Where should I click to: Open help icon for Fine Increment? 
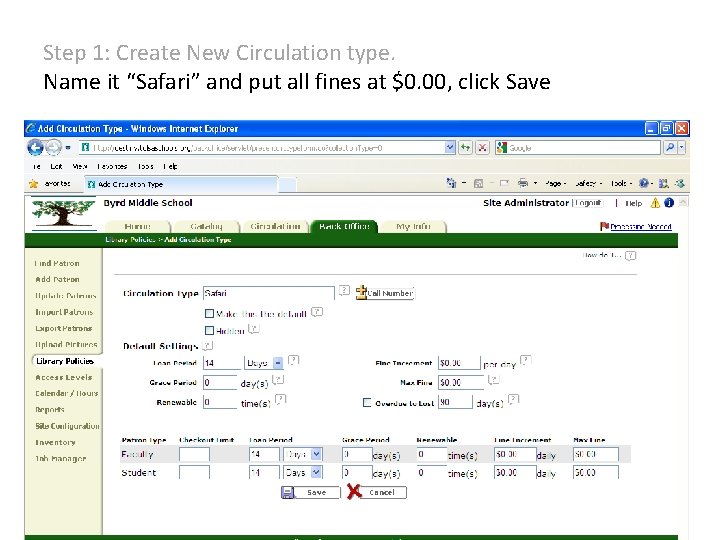[x=526, y=361]
